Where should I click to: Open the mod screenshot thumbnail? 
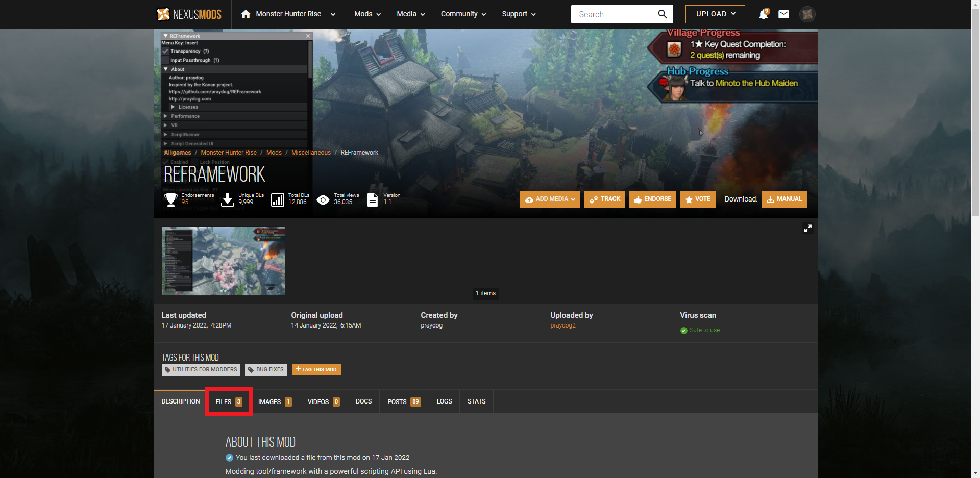click(x=224, y=261)
